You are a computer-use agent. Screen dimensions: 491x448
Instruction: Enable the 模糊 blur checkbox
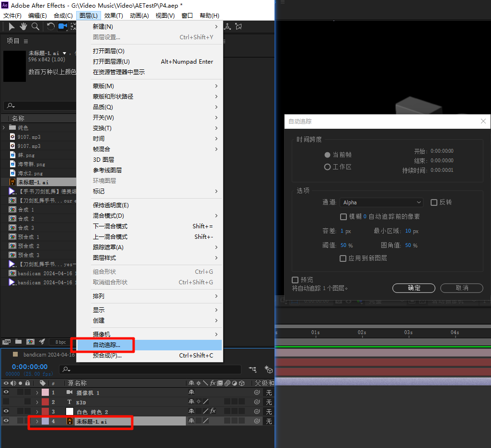click(343, 217)
